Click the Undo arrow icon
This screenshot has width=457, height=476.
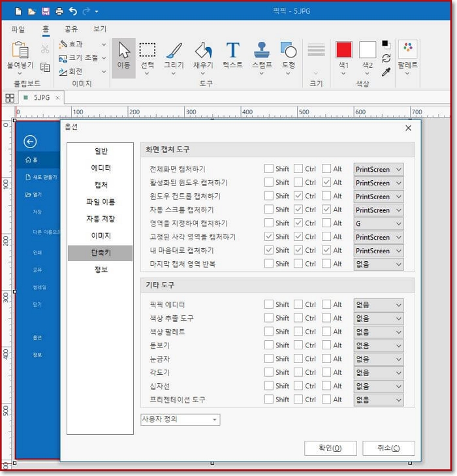(x=73, y=12)
